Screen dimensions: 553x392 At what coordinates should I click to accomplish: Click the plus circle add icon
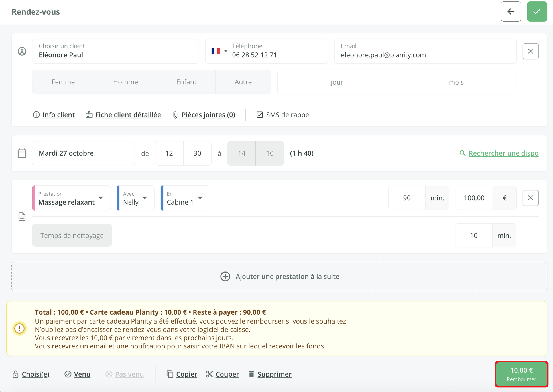pyautogui.click(x=225, y=276)
